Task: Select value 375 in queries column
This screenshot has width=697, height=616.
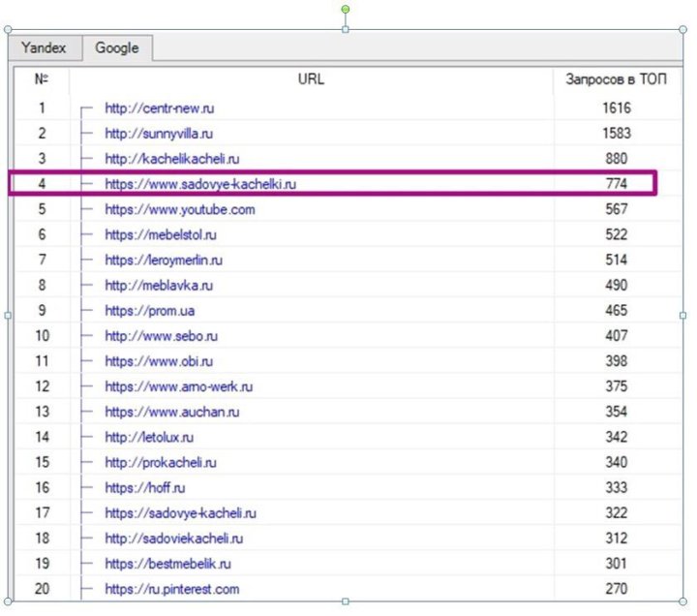Action: pos(617,387)
